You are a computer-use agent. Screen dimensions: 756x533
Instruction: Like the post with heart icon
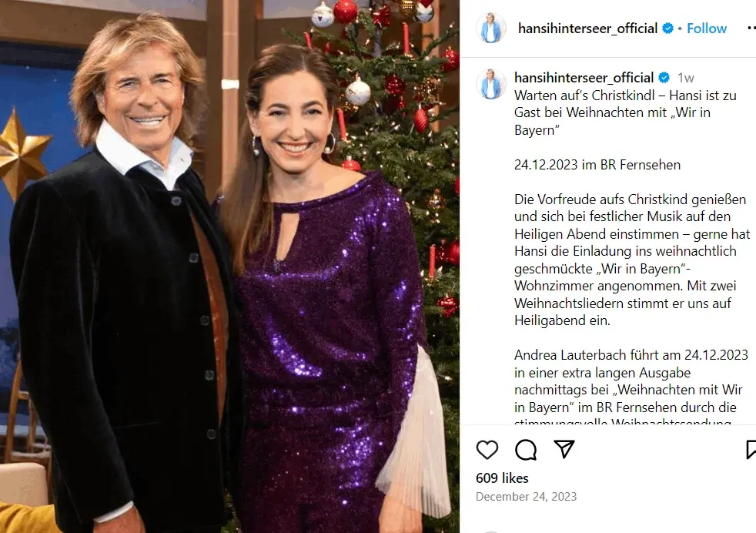(487, 450)
